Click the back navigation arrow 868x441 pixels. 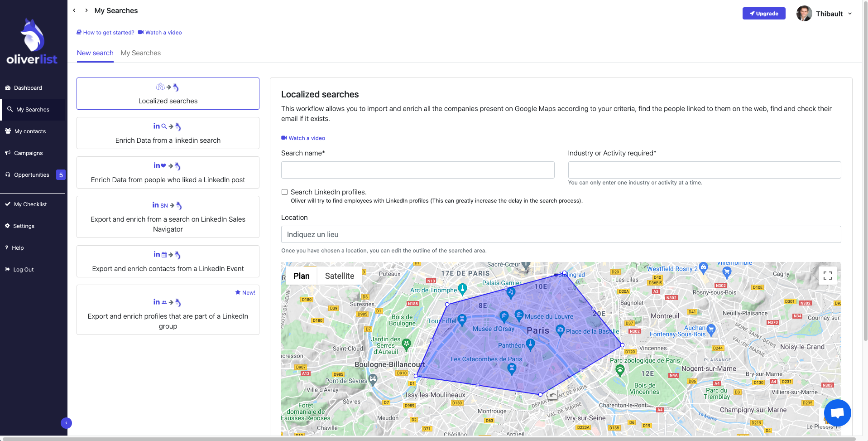point(74,10)
